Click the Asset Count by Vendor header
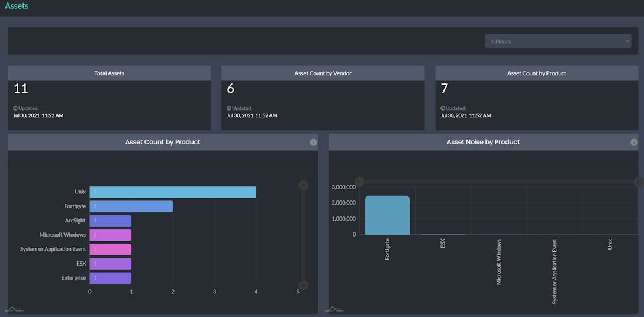The width and height of the screenshot is (644, 317). tap(323, 73)
